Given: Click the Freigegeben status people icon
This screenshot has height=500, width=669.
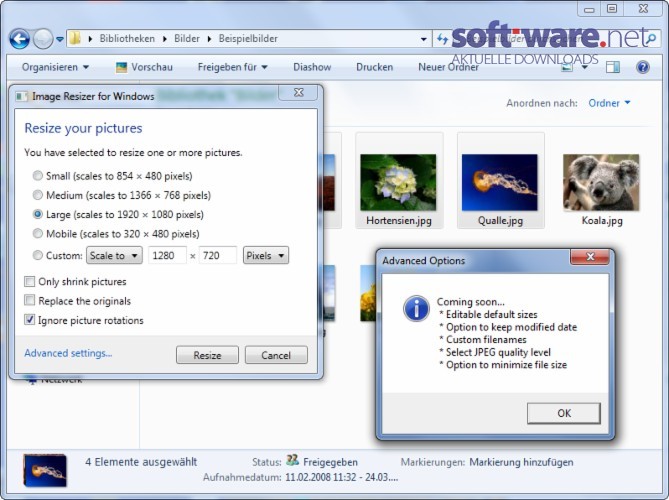Looking at the screenshot, I should (x=292, y=460).
